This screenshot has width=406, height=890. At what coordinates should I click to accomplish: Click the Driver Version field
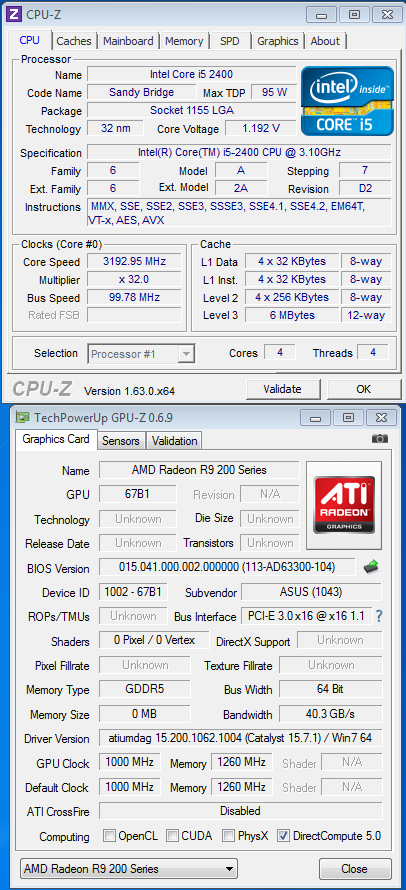pos(241,738)
